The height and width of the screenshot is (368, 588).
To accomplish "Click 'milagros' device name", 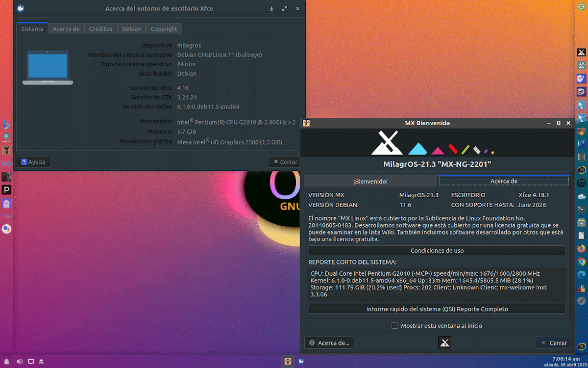I will (x=189, y=45).
